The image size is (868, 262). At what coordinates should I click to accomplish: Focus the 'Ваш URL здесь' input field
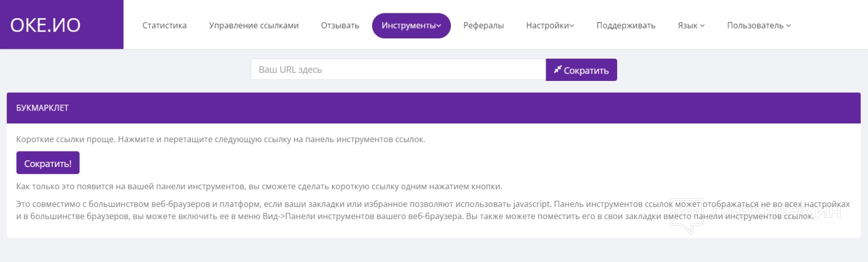click(398, 70)
